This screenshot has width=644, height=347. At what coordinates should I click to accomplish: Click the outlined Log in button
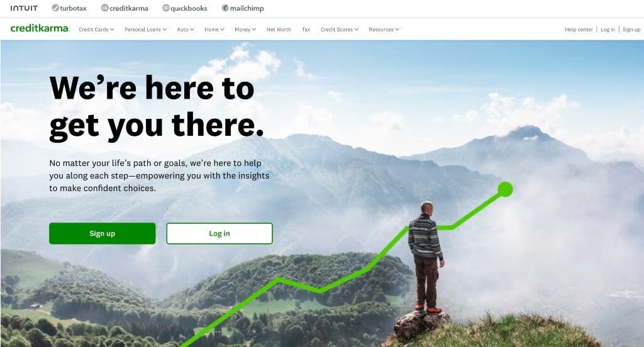(219, 233)
